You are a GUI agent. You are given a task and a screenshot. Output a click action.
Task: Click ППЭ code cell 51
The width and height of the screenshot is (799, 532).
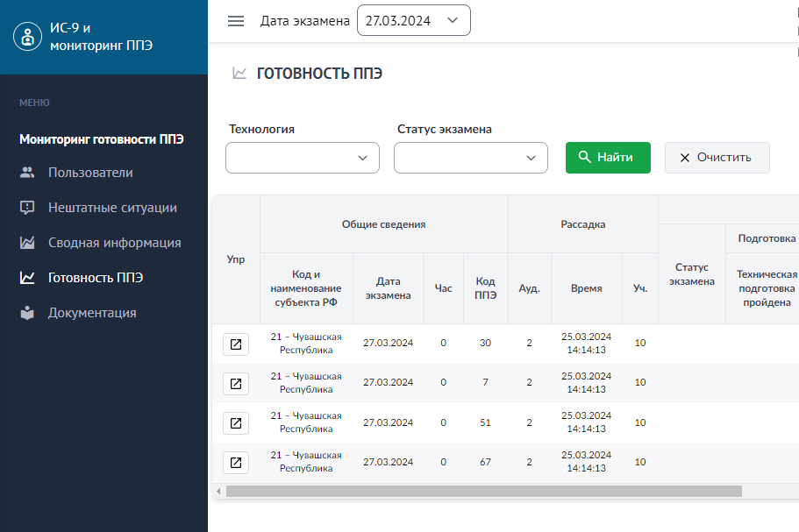[x=485, y=422]
